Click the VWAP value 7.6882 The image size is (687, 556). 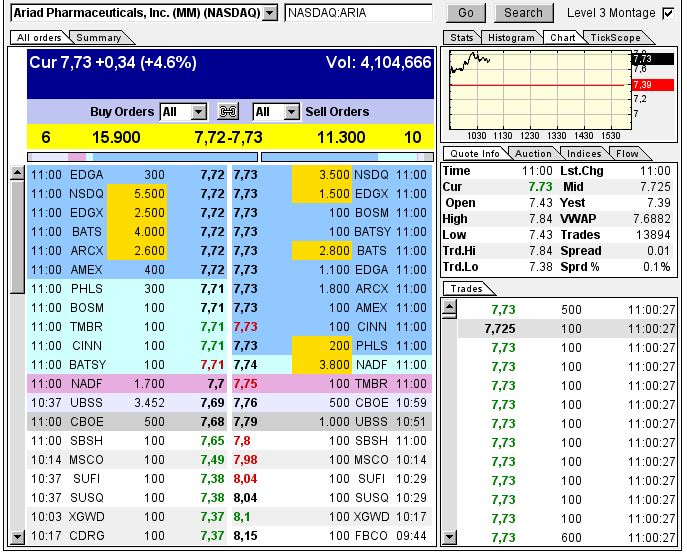(652, 219)
